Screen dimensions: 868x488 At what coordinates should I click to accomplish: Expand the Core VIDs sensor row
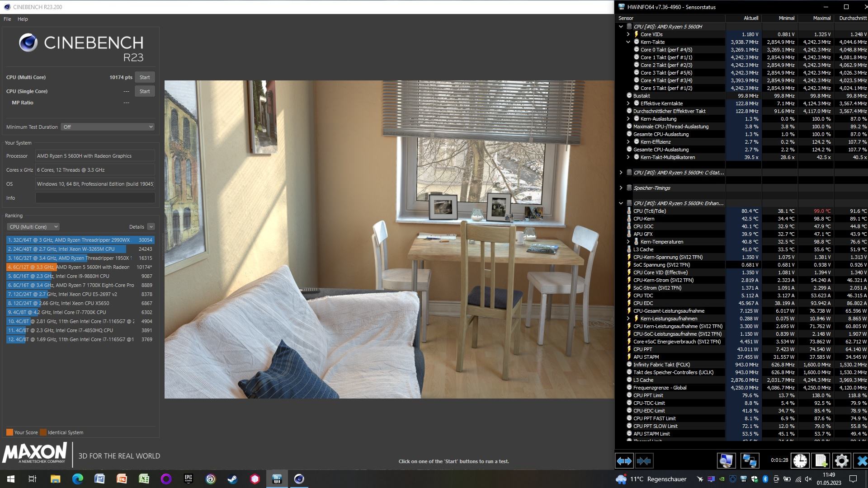click(x=628, y=34)
